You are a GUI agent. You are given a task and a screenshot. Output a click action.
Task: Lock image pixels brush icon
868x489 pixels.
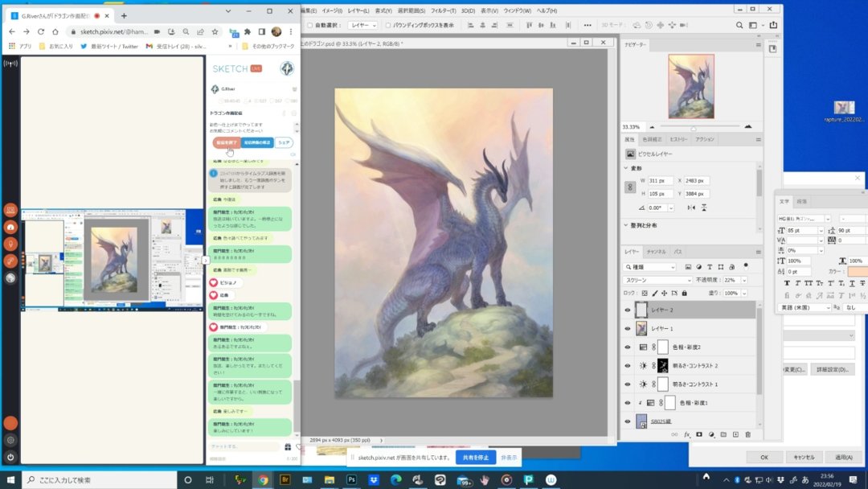pyautogui.click(x=654, y=293)
